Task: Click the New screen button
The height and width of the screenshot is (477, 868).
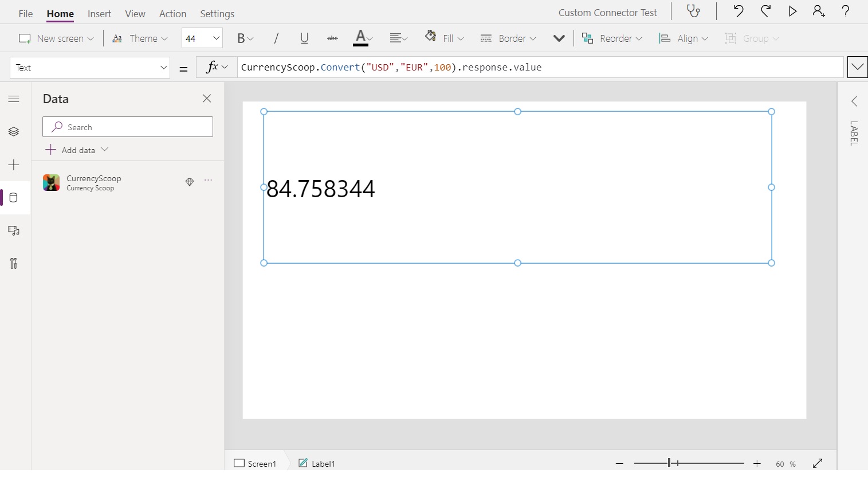Action: click(56, 38)
